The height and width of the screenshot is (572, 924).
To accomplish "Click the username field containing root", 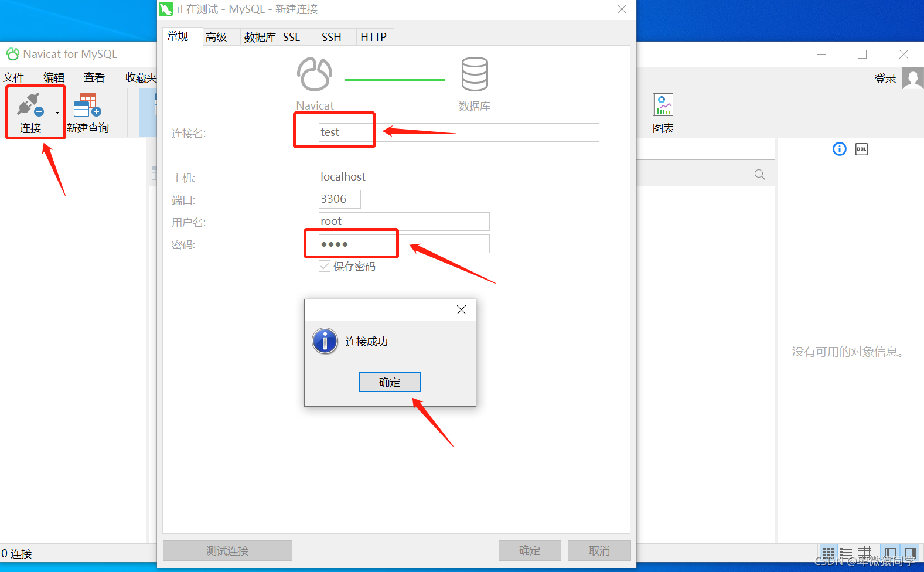I will 404,222.
